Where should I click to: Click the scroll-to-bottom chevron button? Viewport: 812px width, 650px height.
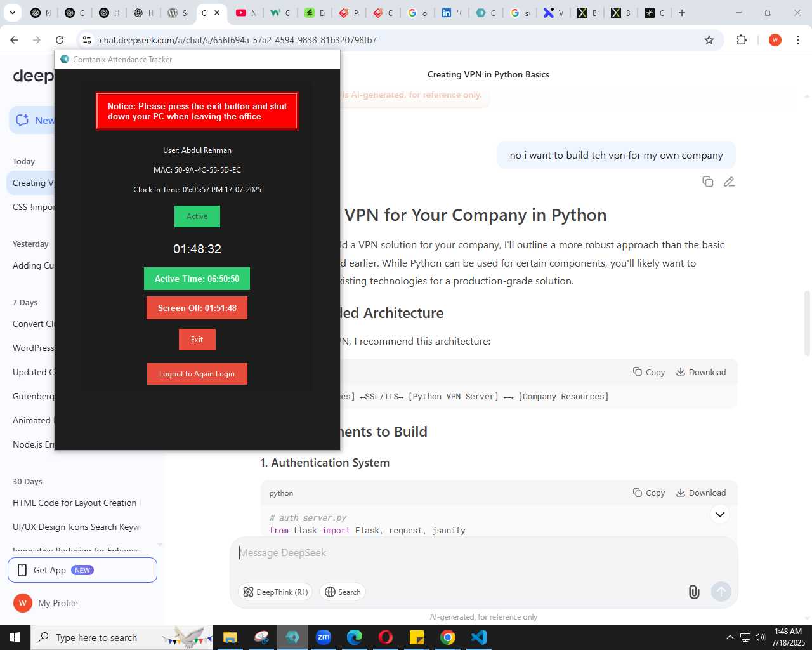click(720, 514)
